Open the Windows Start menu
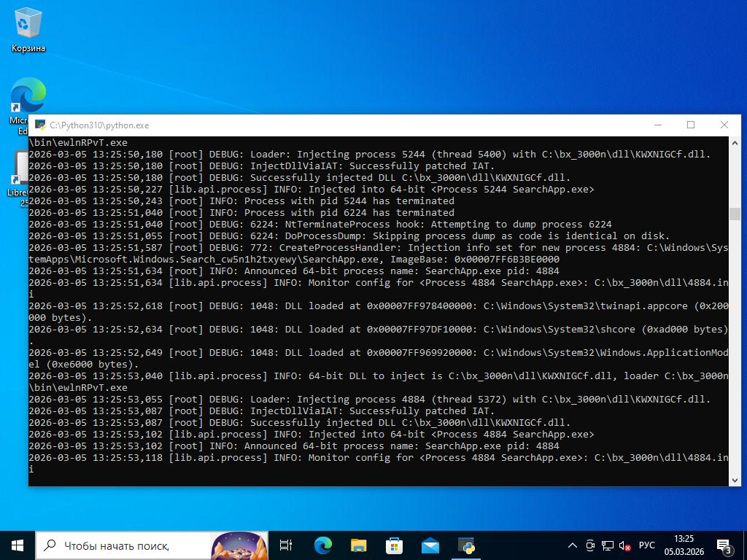 click(18, 545)
